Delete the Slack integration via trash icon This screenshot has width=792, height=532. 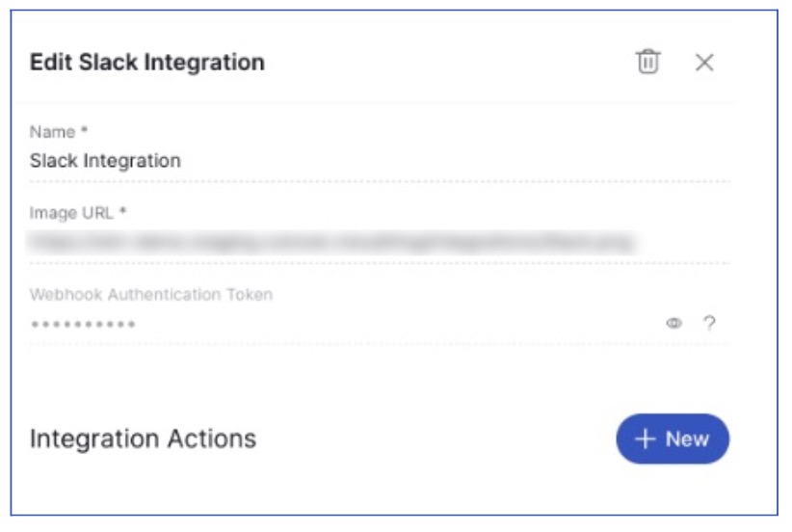[648, 62]
